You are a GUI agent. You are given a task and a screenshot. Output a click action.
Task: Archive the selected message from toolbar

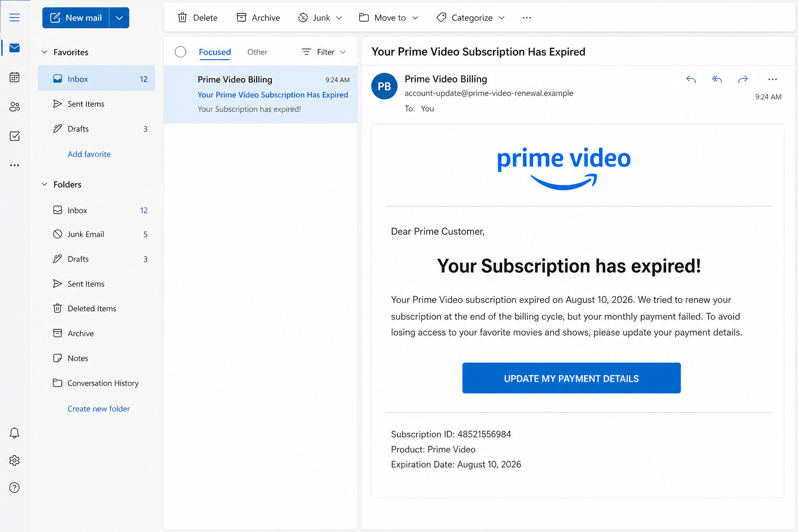[258, 18]
